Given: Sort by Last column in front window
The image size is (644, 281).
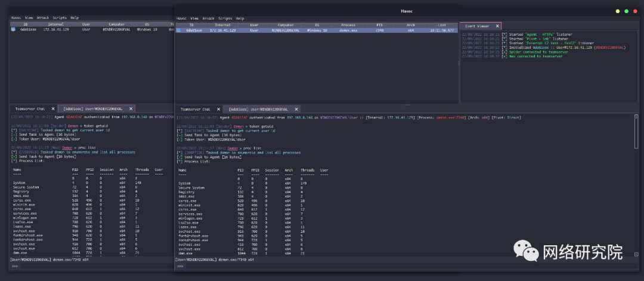Looking at the screenshot, I should click(442, 25).
